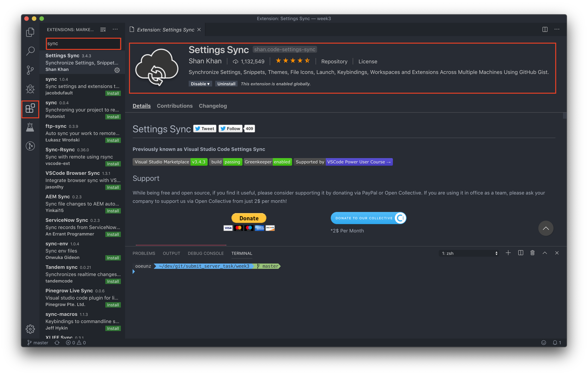Open the Search view icon
588x375 pixels.
click(x=30, y=51)
